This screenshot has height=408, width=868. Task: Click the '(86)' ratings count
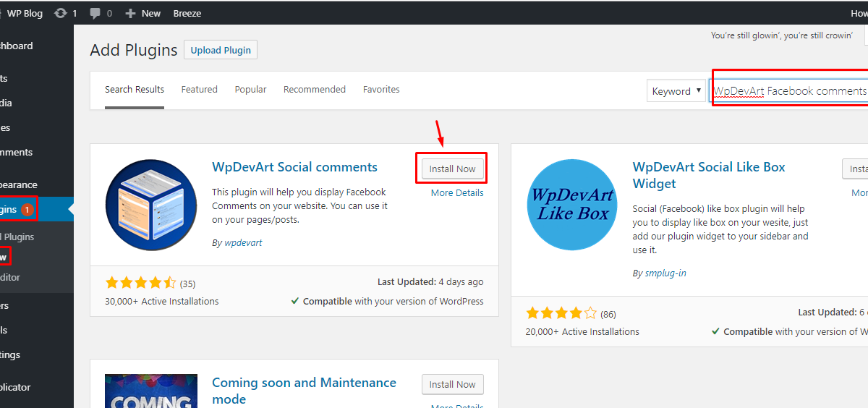[608, 314]
